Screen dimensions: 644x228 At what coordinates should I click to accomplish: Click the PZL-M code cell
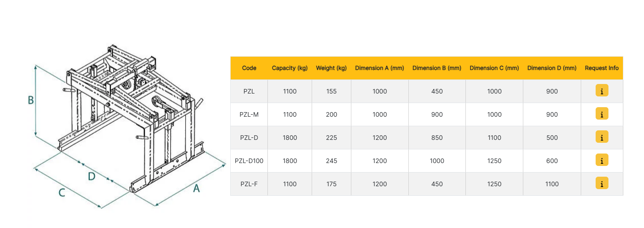point(249,114)
